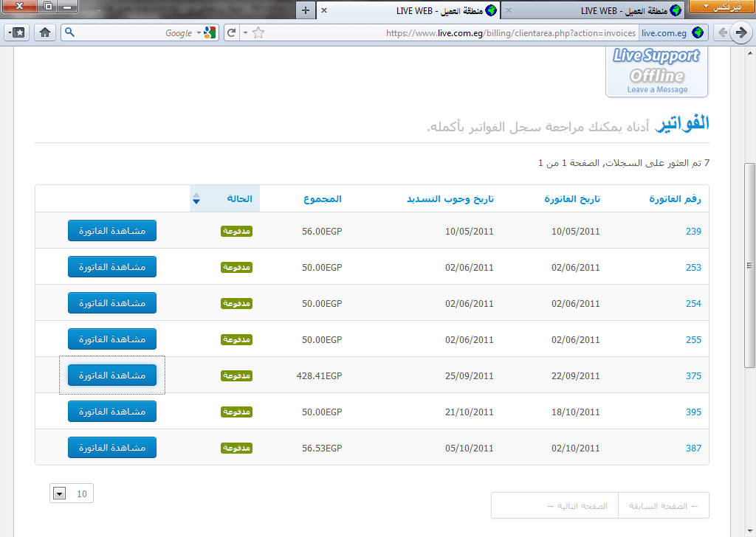Screen dimensions: 756x537
Task: Sort the table by the الحالة column
Action: coord(238,199)
